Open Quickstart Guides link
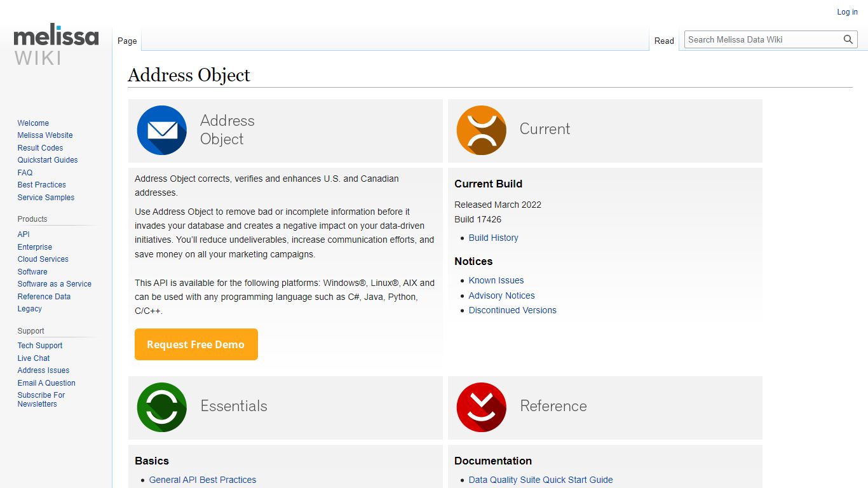 click(x=48, y=160)
